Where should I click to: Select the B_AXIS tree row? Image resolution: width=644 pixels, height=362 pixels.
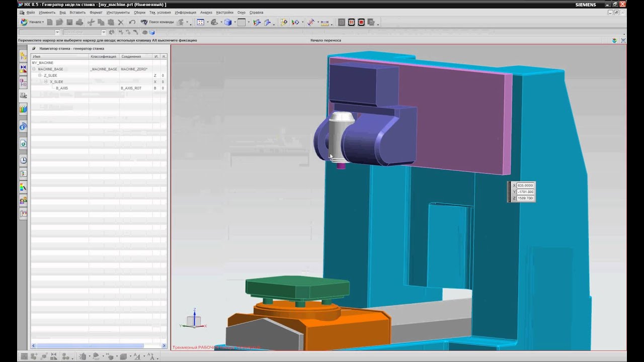tap(99, 88)
